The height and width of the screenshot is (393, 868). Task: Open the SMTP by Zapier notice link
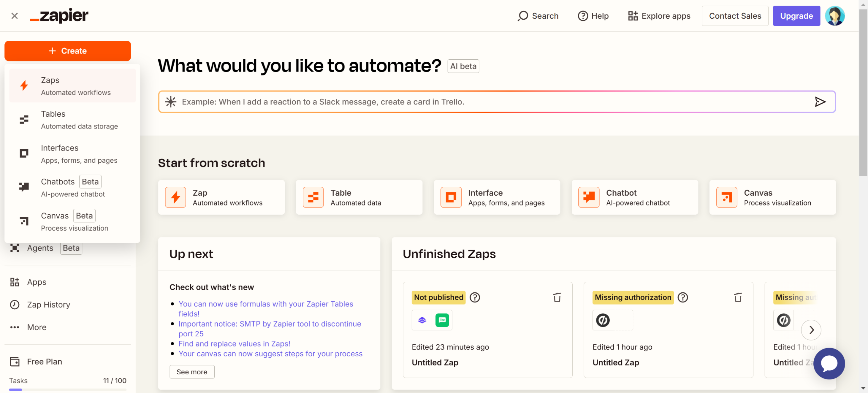[270, 329]
